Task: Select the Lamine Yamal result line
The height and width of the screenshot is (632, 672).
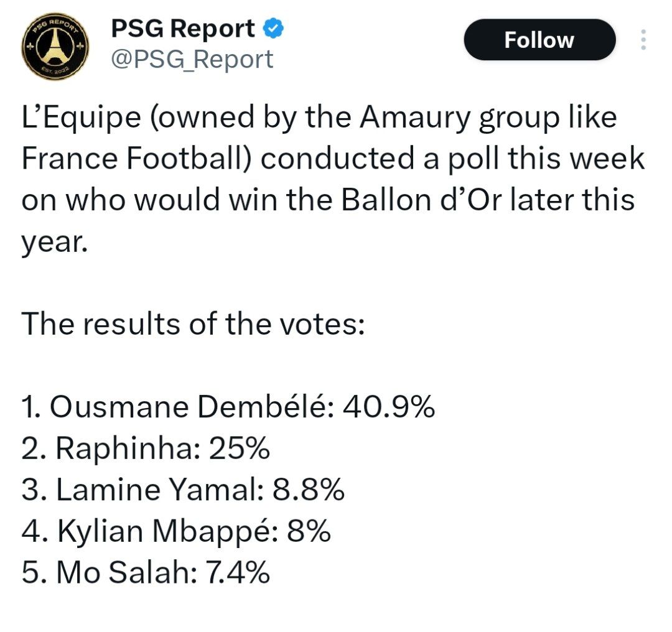Action: coord(183,490)
